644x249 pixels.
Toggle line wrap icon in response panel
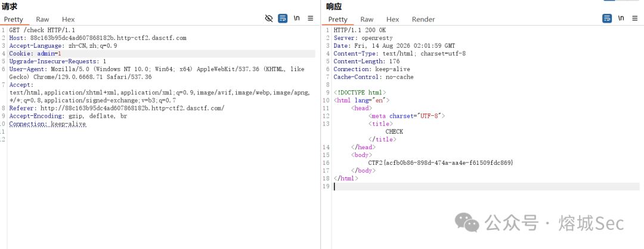pos(607,19)
